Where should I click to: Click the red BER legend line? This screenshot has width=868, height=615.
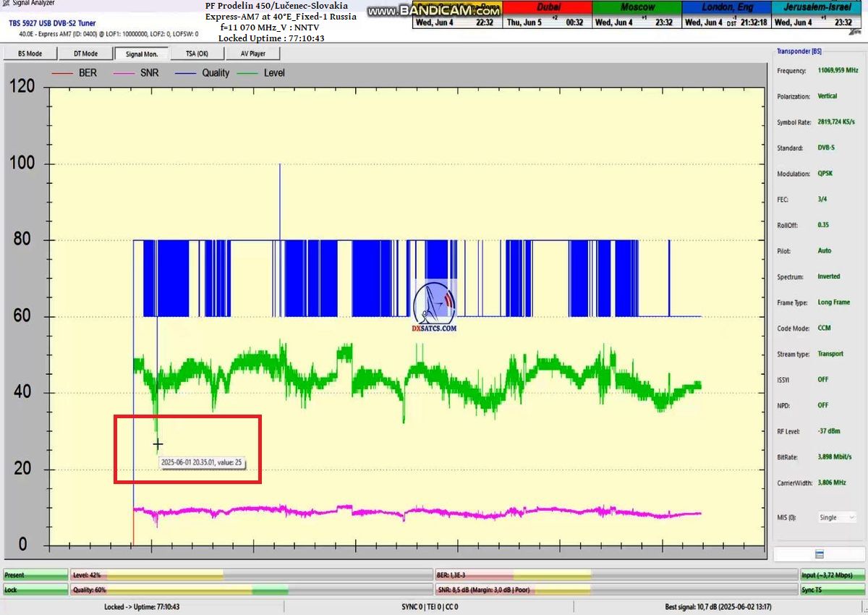point(62,73)
